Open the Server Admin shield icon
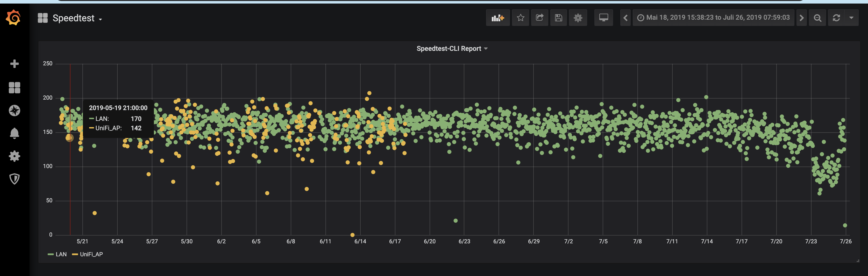The height and width of the screenshot is (276, 868). coord(15,179)
